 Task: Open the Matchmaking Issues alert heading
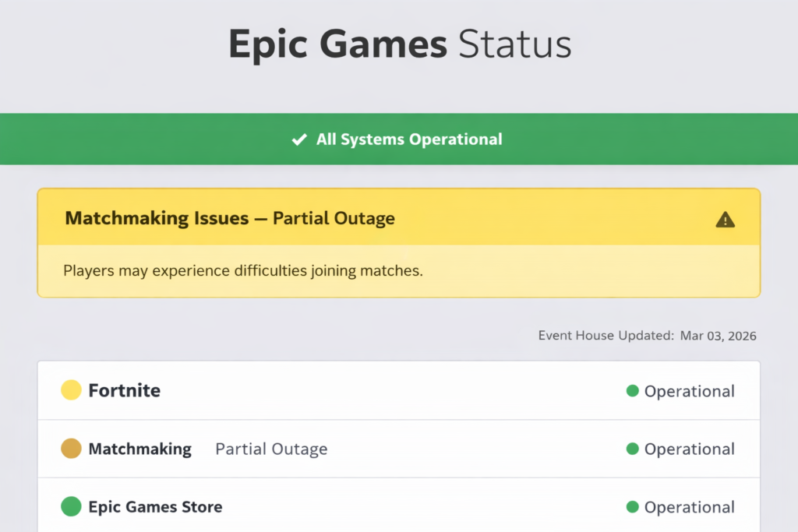tap(229, 219)
